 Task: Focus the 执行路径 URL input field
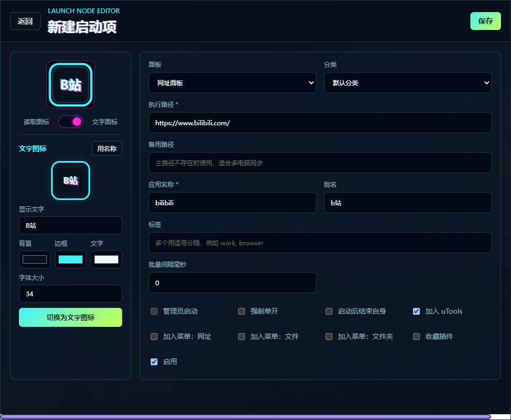[x=320, y=123]
